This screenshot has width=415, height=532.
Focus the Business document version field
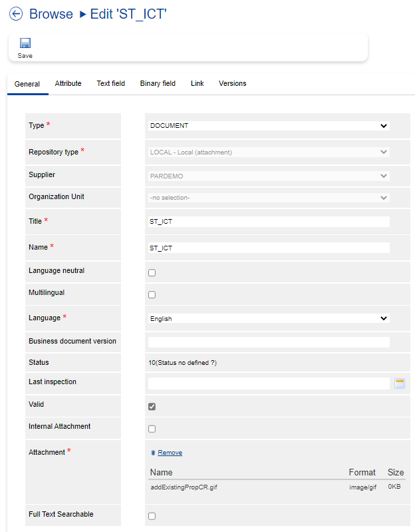point(269,342)
